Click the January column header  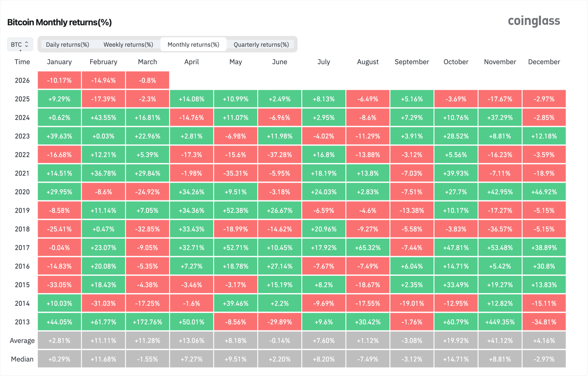(59, 62)
